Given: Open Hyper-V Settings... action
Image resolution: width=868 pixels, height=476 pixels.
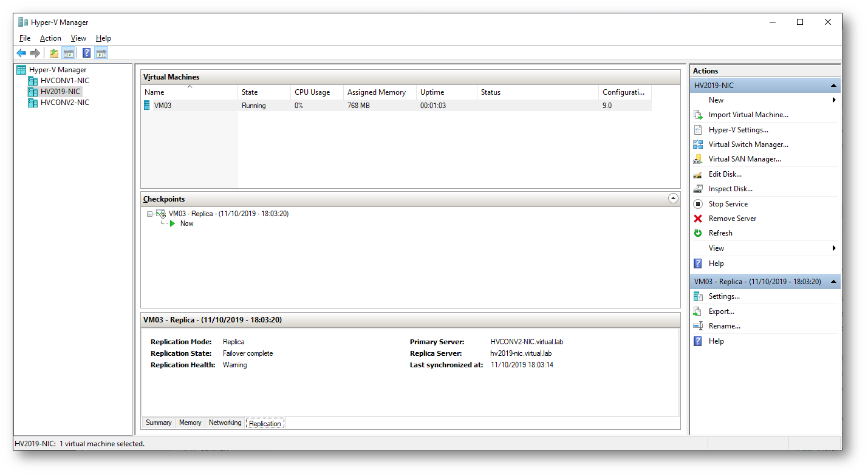Looking at the screenshot, I should click(x=738, y=130).
